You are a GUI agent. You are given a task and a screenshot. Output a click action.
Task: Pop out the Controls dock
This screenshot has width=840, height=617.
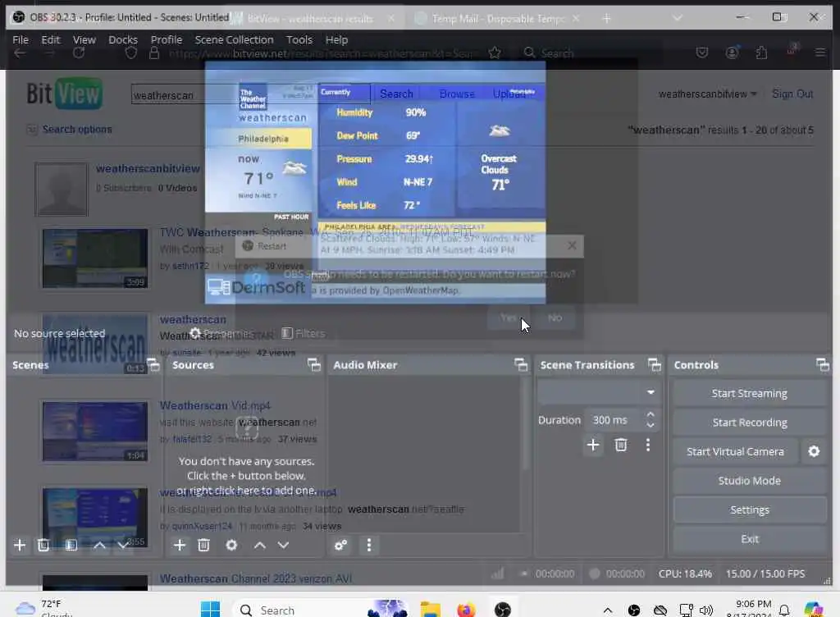click(822, 365)
